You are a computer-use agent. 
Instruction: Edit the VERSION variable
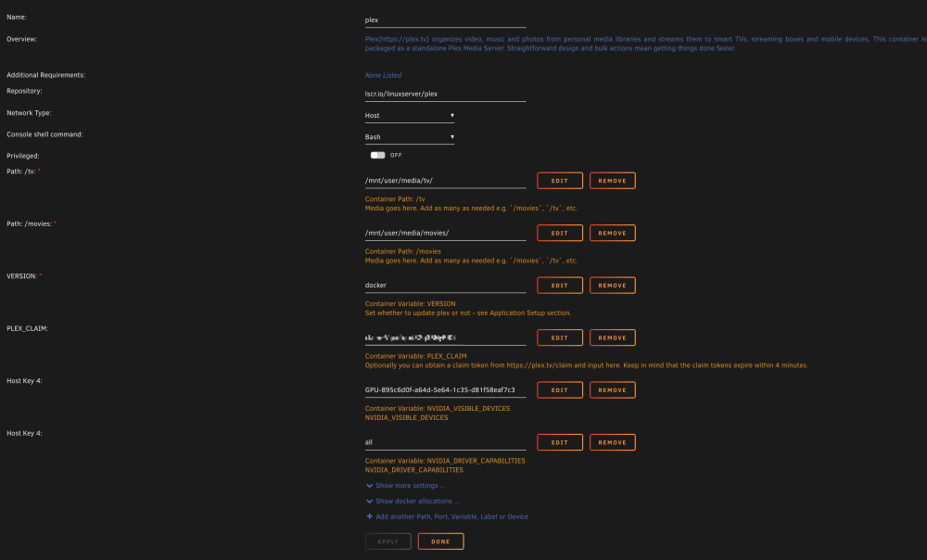point(559,285)
